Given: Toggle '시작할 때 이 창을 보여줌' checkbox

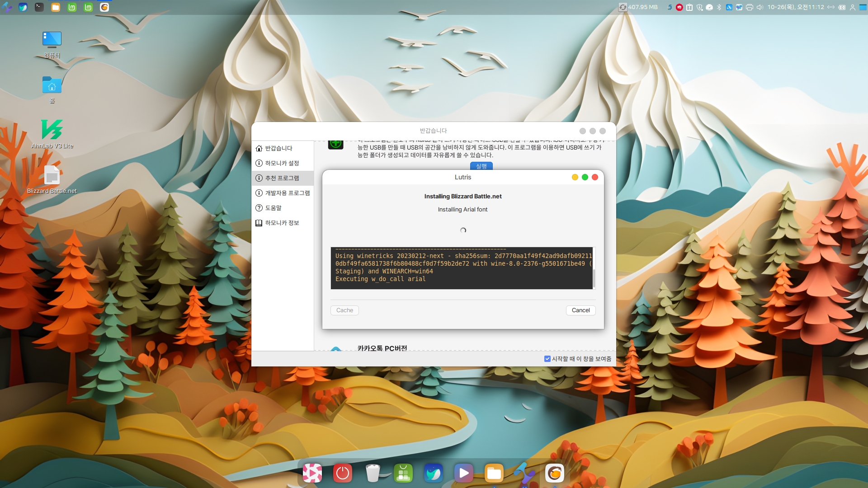Looking at the screenshot, I should point(547,359).
